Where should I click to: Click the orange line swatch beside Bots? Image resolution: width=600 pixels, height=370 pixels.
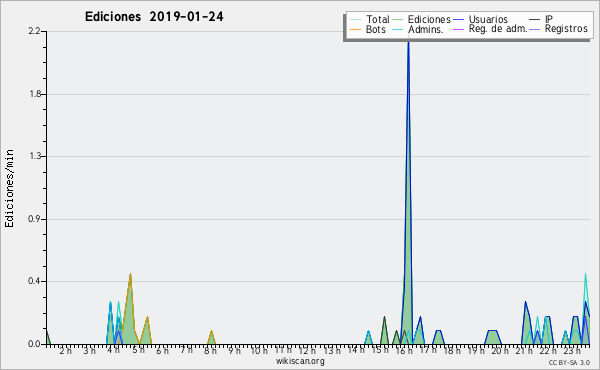355,29
